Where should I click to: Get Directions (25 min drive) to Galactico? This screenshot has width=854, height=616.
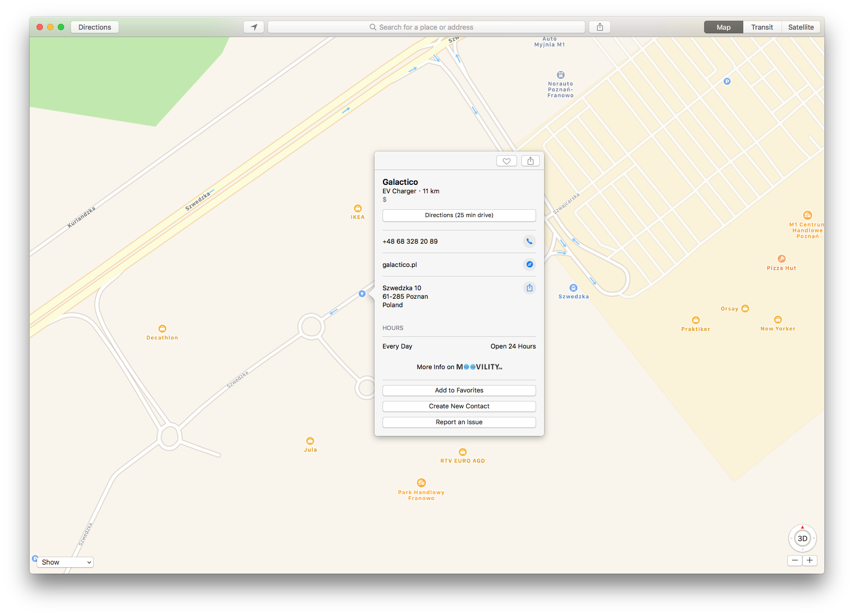coord(459,216)
